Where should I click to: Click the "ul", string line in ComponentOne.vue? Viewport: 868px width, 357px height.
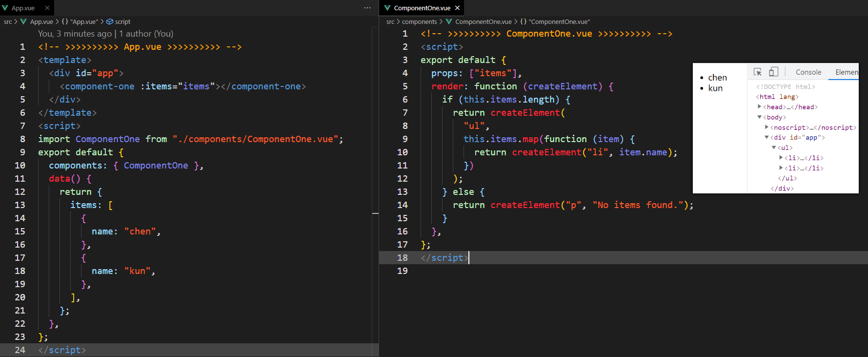pyautogui.click(x=476, y=126)
